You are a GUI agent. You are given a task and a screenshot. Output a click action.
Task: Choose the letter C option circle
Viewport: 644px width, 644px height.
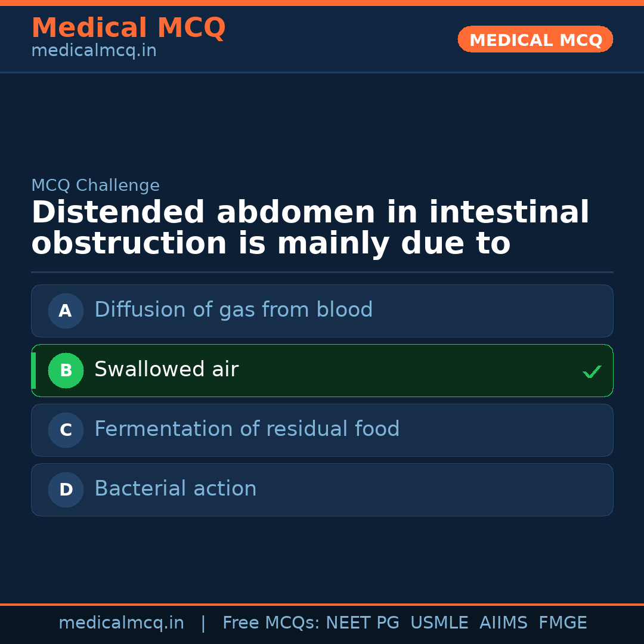pos(66,430)
